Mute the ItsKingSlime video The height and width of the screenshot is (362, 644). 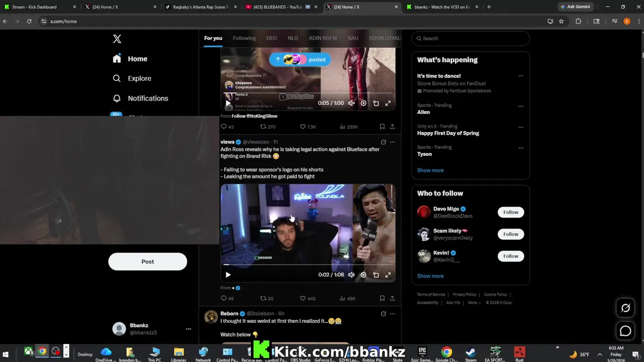click(351, 103)
